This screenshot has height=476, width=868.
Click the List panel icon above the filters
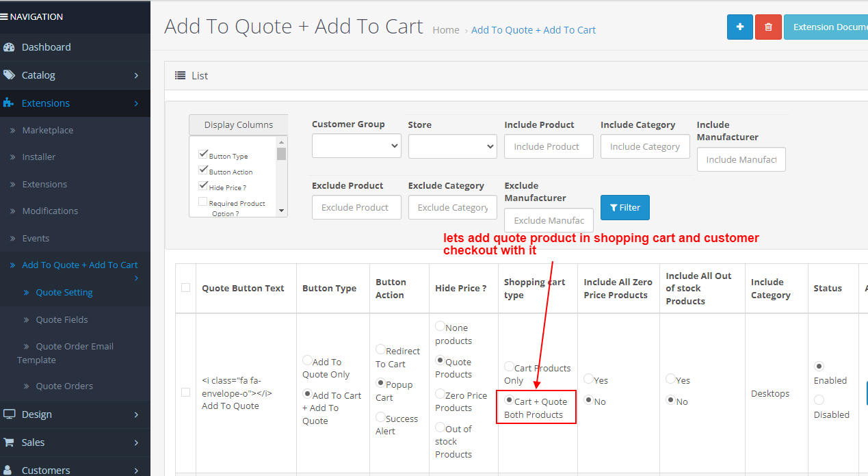point(180,75)
